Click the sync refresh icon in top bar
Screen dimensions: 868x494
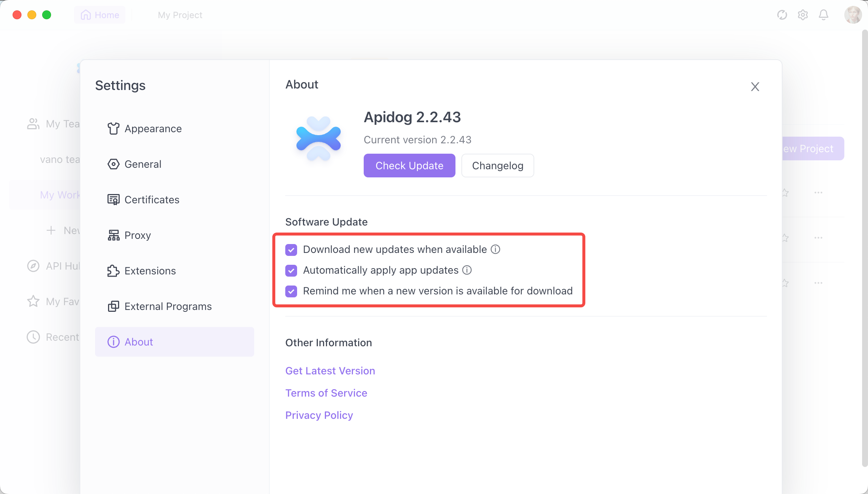coord(782,15)
